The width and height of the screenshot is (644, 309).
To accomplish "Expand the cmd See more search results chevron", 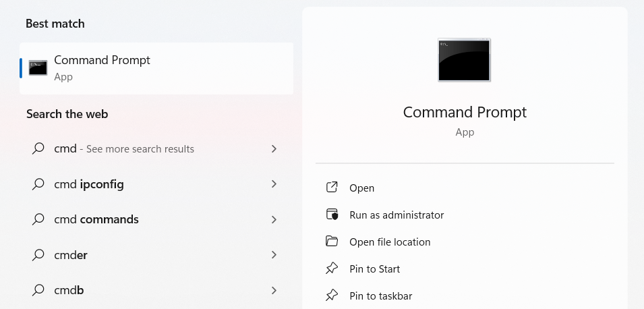I will (274, 148).
